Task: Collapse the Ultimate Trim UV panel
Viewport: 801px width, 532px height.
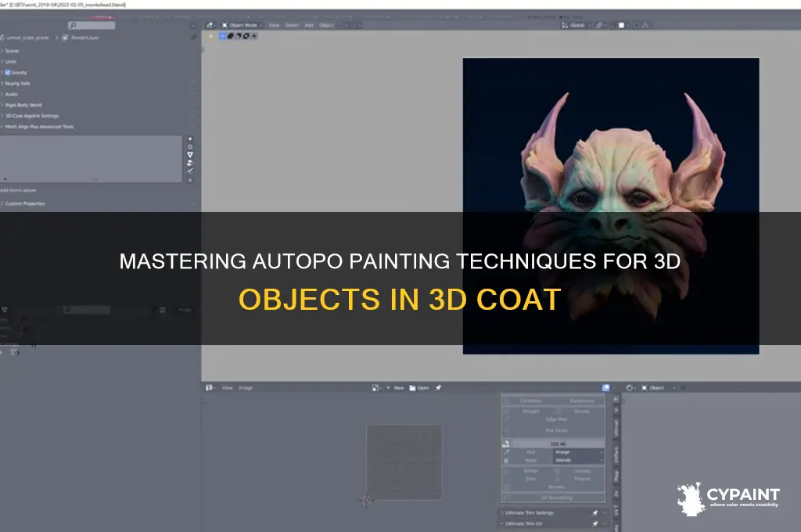Action: click(523, 524)
